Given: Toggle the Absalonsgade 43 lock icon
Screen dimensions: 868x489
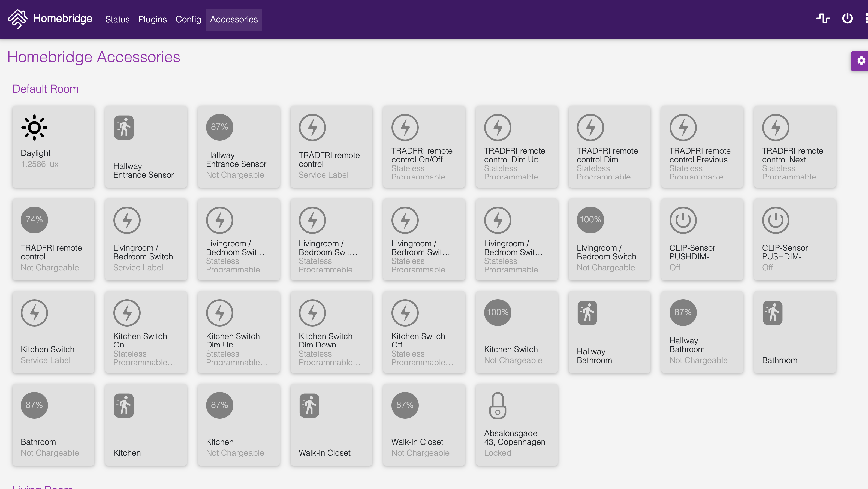Looking at the screenshot, I should pos(497,405).
